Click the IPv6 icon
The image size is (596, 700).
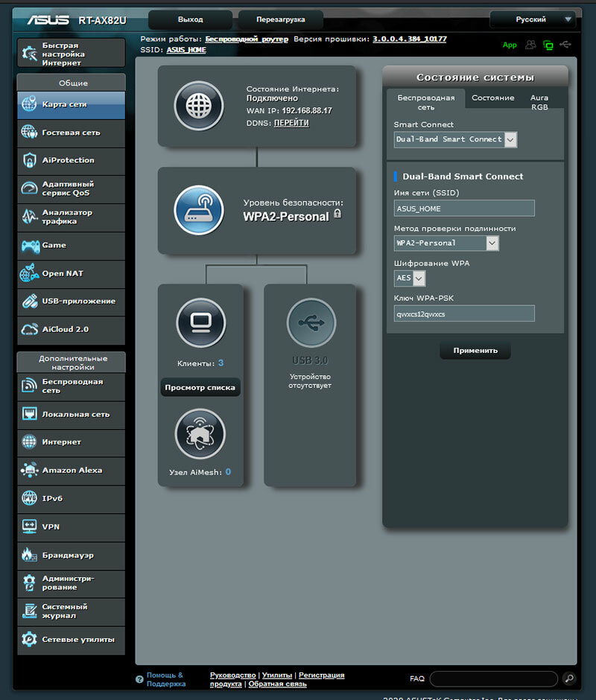tap(30, 498)
